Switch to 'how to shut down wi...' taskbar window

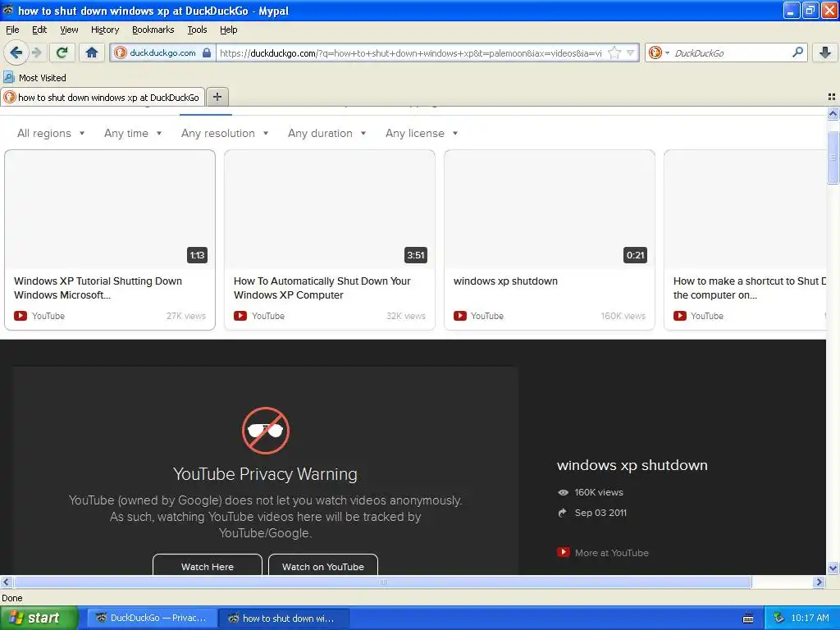284,618
